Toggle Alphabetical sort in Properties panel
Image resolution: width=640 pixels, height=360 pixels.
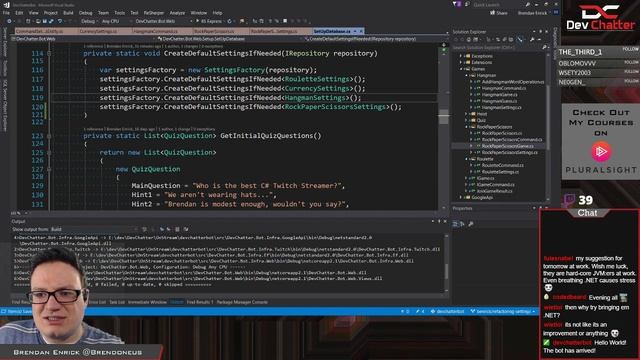462,224
